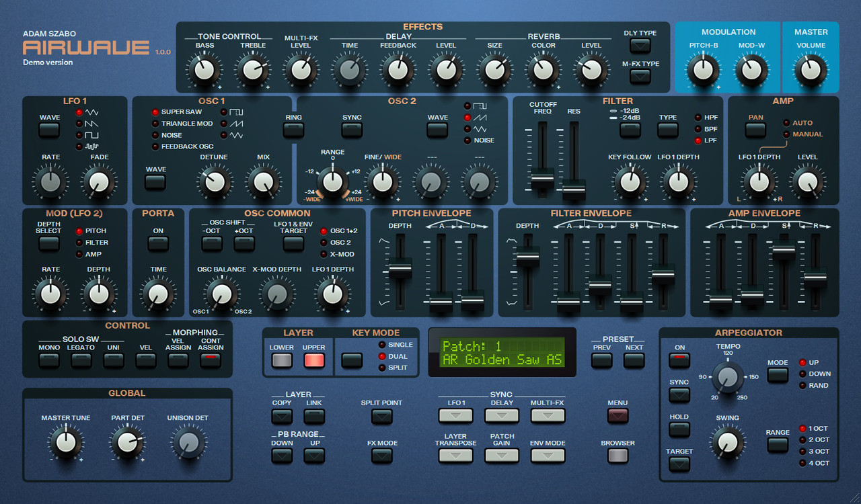Screen dimensions: 861x504
Task: Click the DELAY FEEDBACK knob
Action: click(x=398, y=69)
